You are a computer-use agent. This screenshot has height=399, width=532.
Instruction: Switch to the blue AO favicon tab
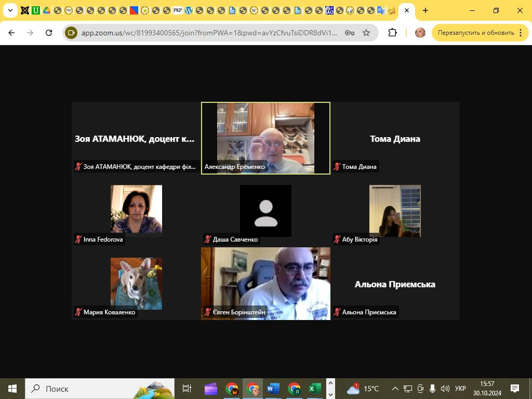click(x=329, y=10)
